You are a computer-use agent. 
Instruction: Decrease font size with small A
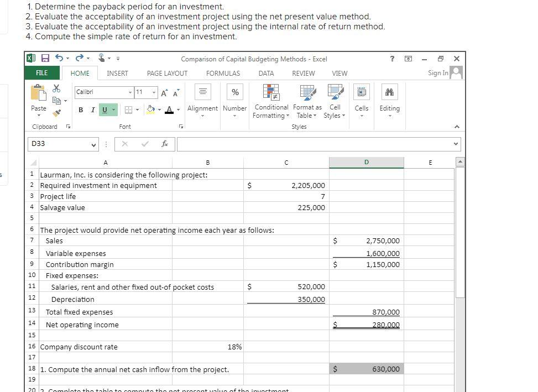(x=176, y=92)
